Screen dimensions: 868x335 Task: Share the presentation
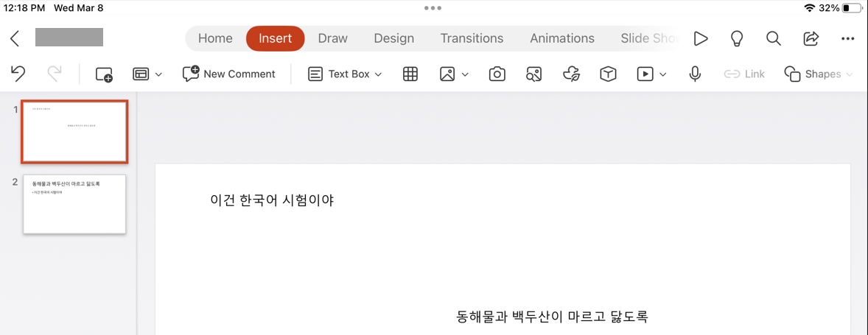click(811, 38)
